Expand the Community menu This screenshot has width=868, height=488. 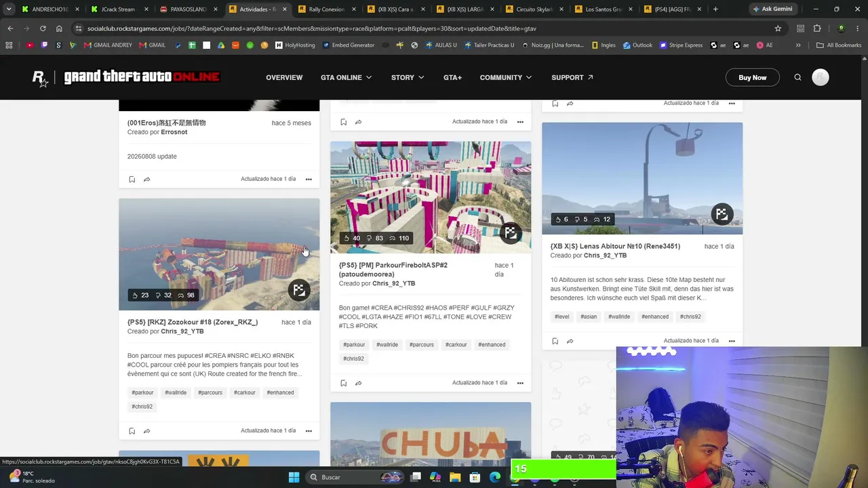(506, 77)
